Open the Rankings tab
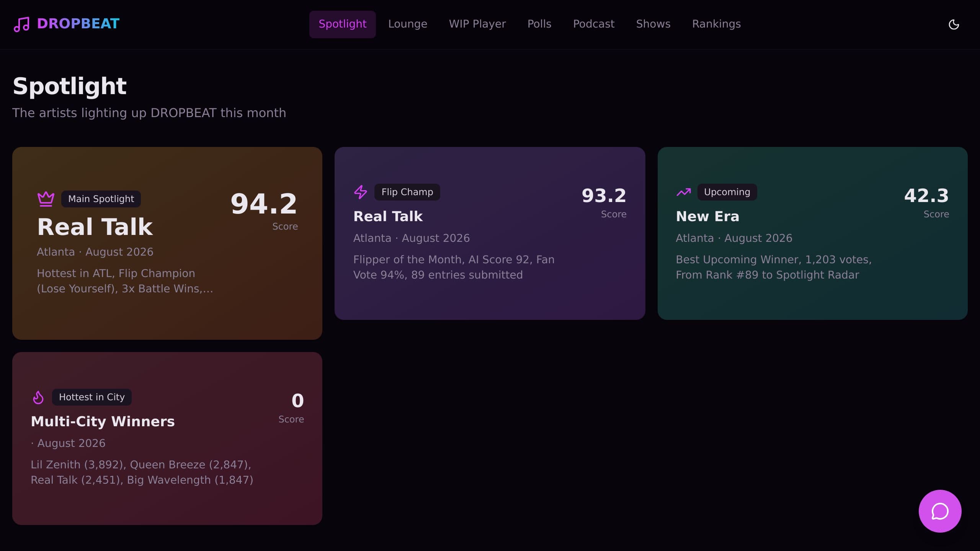 pos(716,24)
